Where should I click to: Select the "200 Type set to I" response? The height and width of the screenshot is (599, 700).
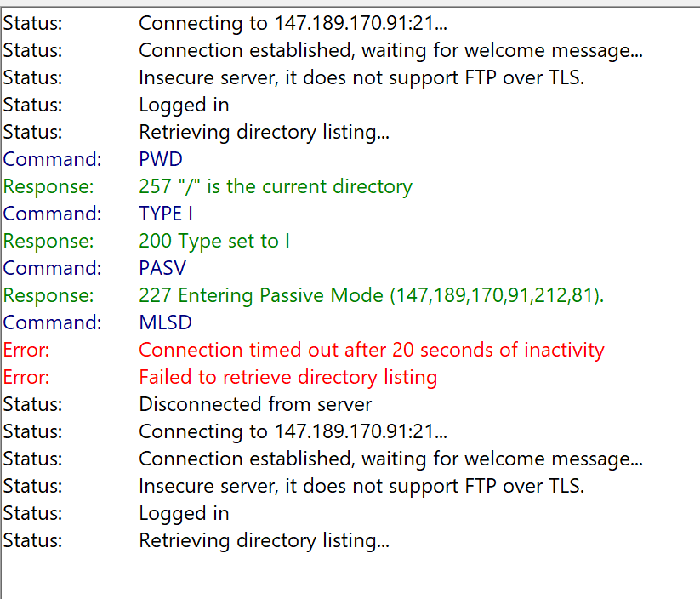214,241
